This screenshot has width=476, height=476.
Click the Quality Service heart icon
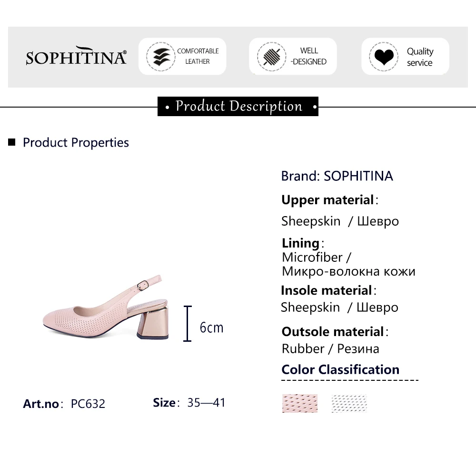click(x=384, y=57)
